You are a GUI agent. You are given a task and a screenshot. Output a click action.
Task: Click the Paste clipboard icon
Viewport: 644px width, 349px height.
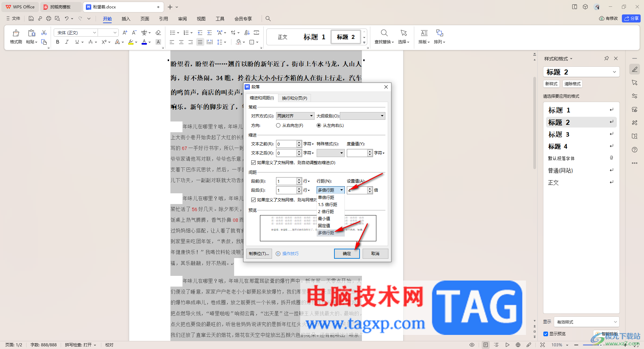click(x=32, y=33)
